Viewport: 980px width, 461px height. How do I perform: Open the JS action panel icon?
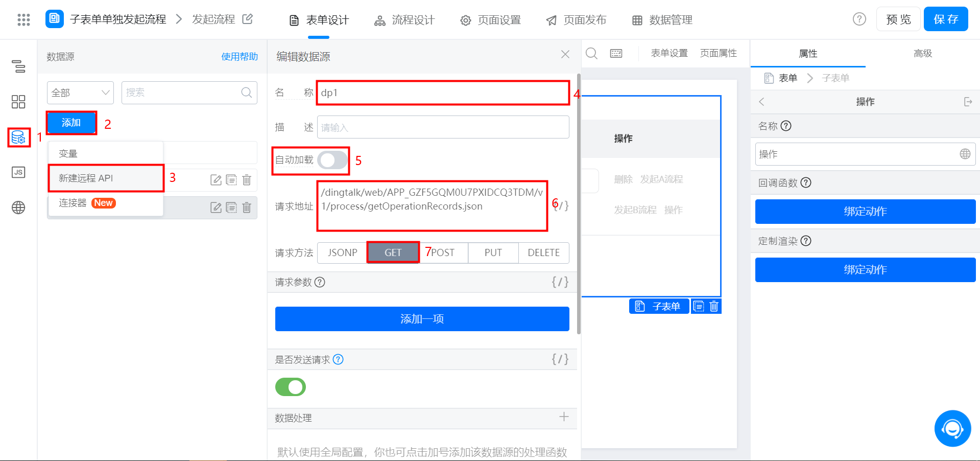coord(18,172)
